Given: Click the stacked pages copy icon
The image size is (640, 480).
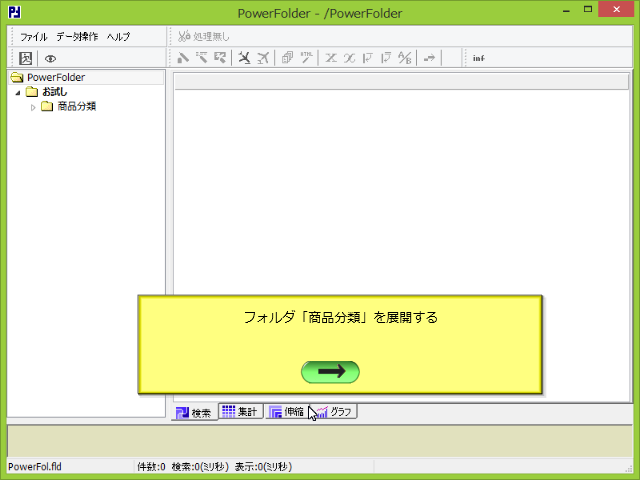Looking at the screenshot, I should pos(288,58).
